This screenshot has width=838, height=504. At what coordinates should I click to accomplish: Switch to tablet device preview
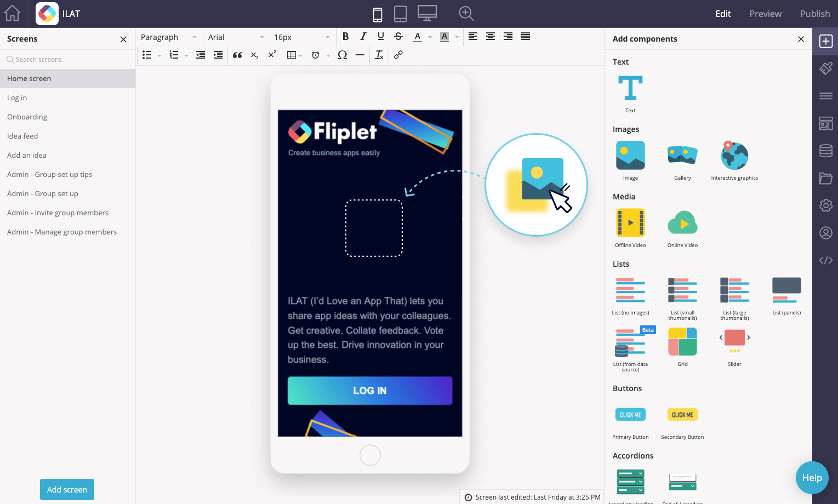pyautogui.click(x=401, y=14)
